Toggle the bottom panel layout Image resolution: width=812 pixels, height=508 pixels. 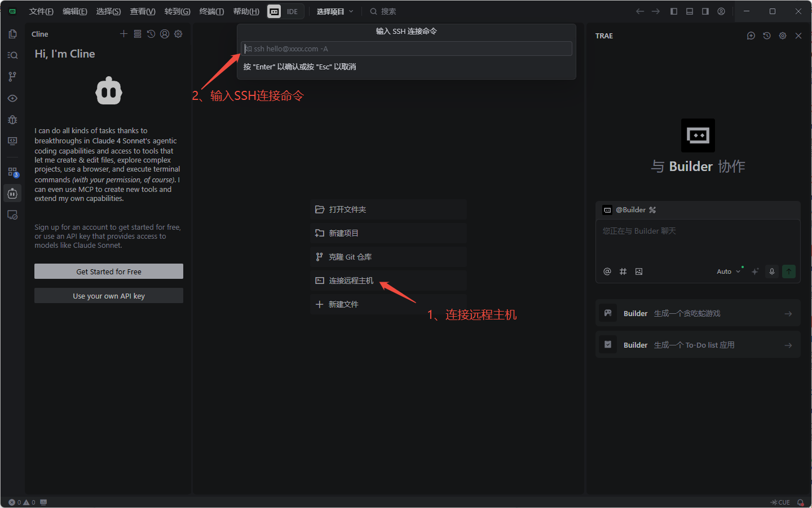tap(690, 11)
